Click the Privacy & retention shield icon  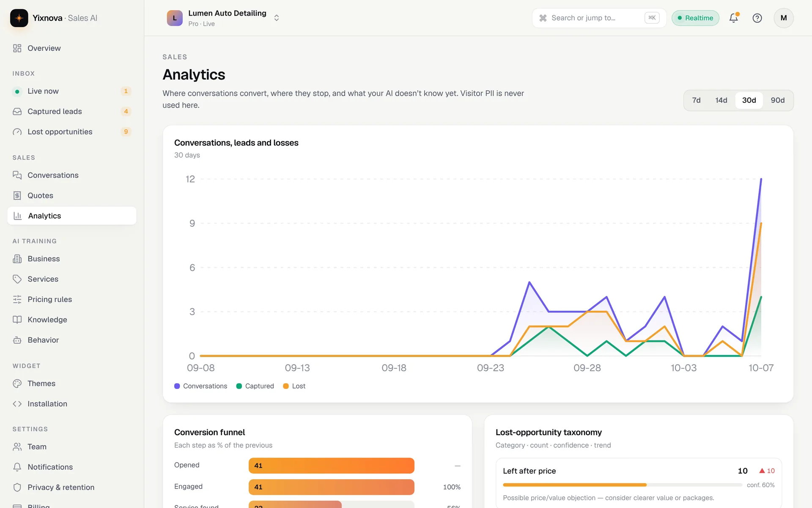17,487
